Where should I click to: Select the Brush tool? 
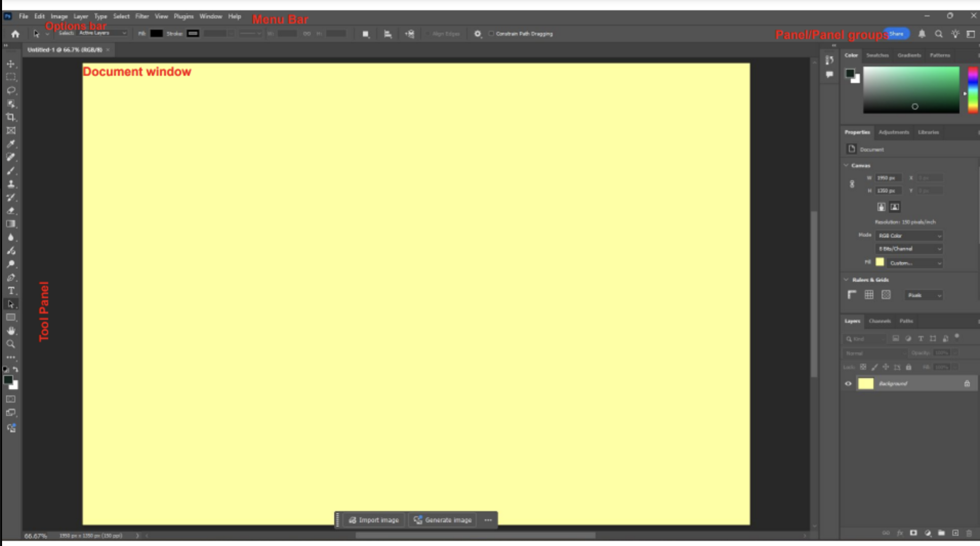click(11, 171)
